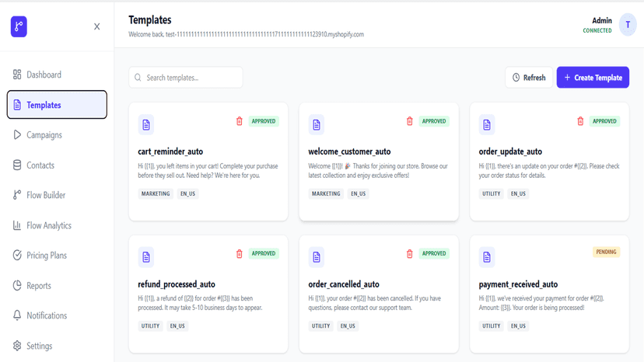Image resolution: width=644 pixels, height=362 pixels.
Task: Remove order_update_auto using its trash icon
Action: tap(580, 121)
